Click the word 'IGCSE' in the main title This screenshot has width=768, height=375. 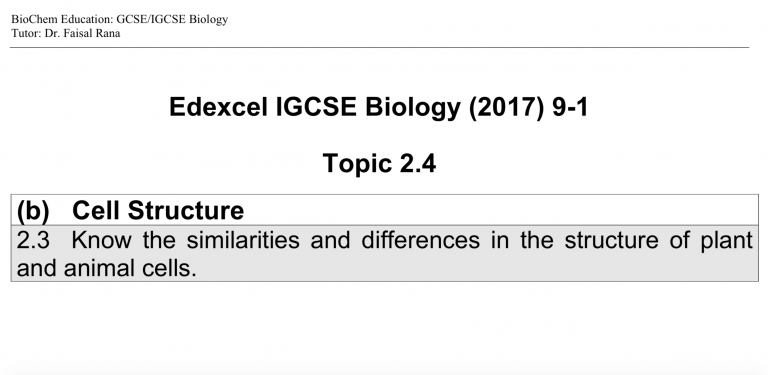click(x=316, y=107)
